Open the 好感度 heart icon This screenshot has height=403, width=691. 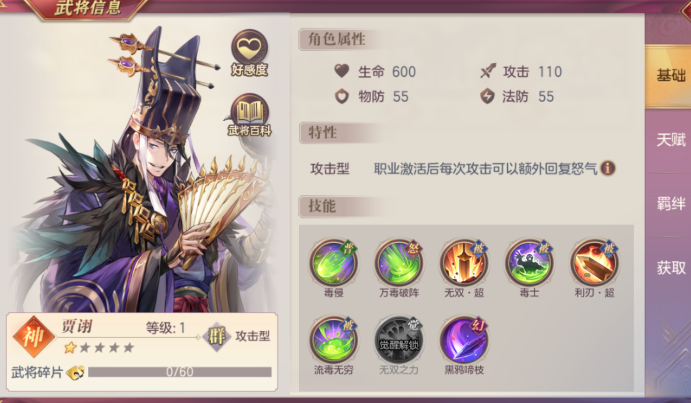249,52
